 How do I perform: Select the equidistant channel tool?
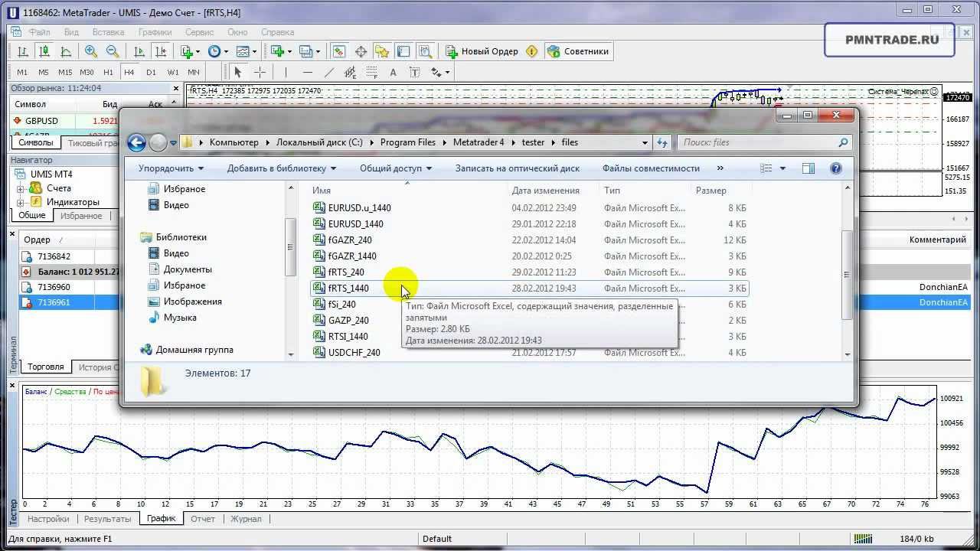(351, 72)
